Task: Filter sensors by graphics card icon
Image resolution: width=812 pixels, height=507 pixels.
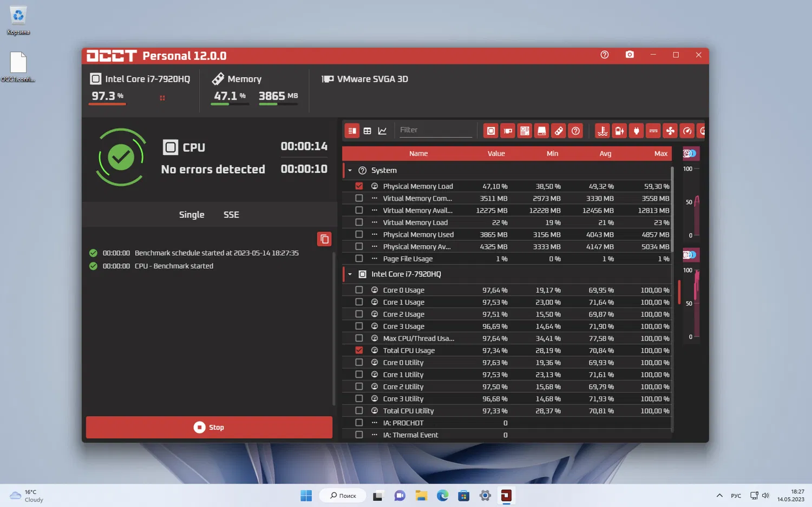Action: (508, 130)
